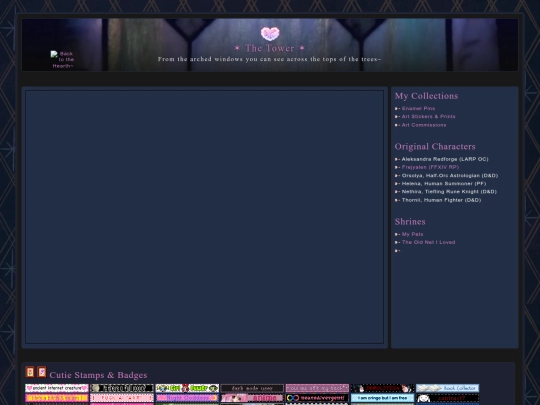Click the contract? stamp
Image resolution: width=540 pixels, height=405 pixels.
[x=447, y=398]
